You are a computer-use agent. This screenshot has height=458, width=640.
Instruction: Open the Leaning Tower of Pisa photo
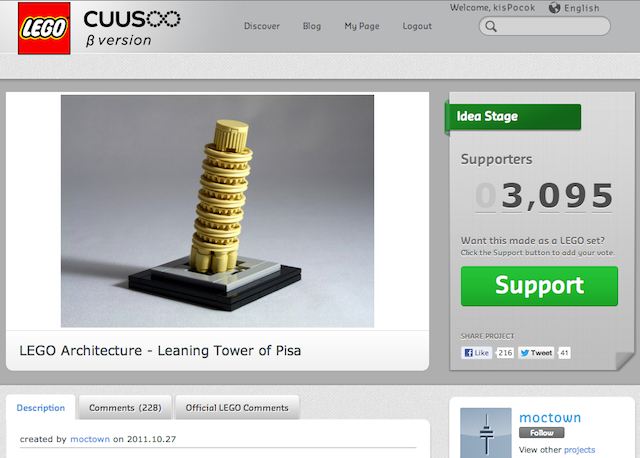218,211
